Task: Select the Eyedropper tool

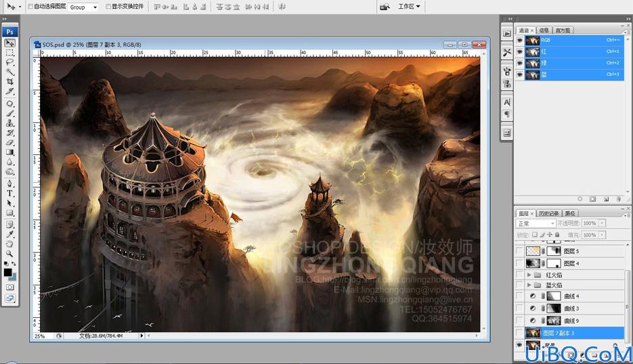Action: 9,234
